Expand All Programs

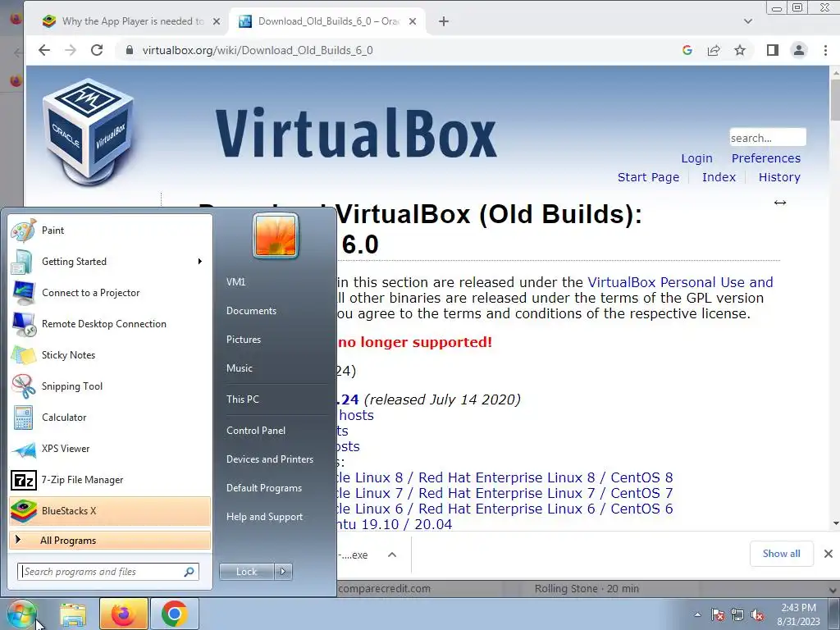tap(110, 541)
